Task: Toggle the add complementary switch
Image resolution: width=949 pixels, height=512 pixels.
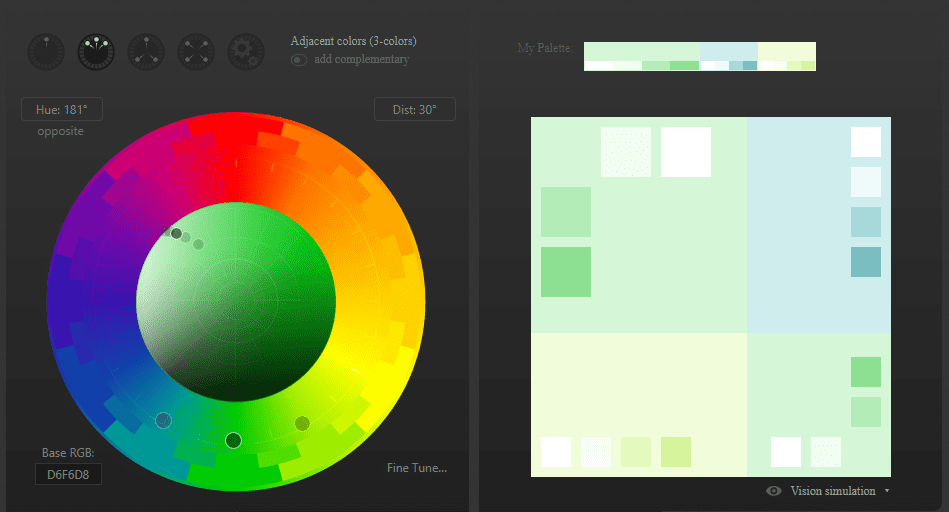Action: 299,60
